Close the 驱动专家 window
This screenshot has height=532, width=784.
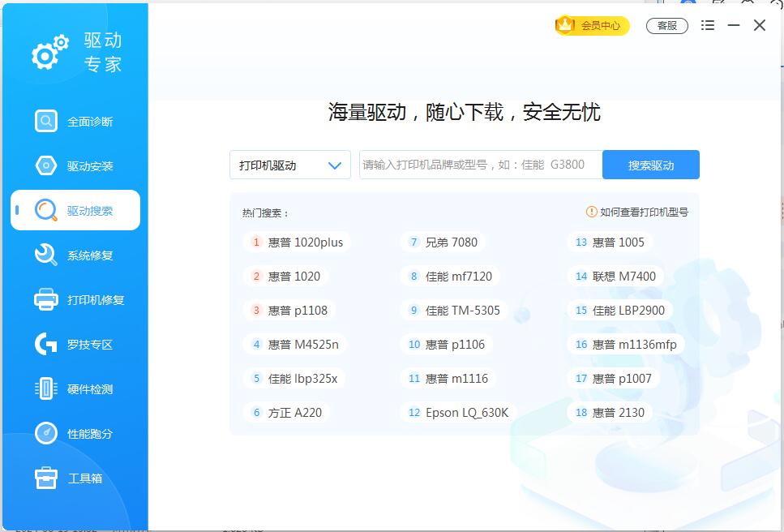coord(760,25)
